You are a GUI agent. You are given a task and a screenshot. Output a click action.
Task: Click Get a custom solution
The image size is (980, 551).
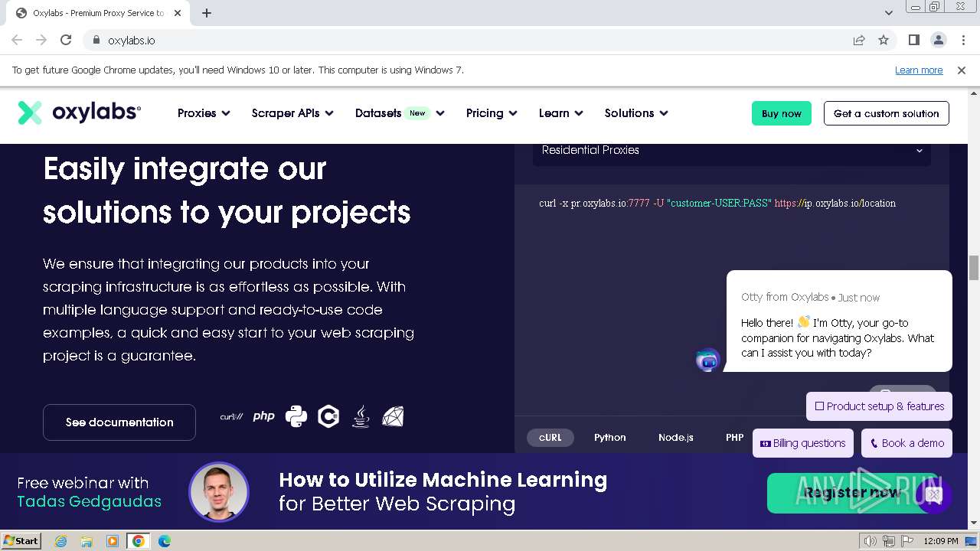[887, 113]
